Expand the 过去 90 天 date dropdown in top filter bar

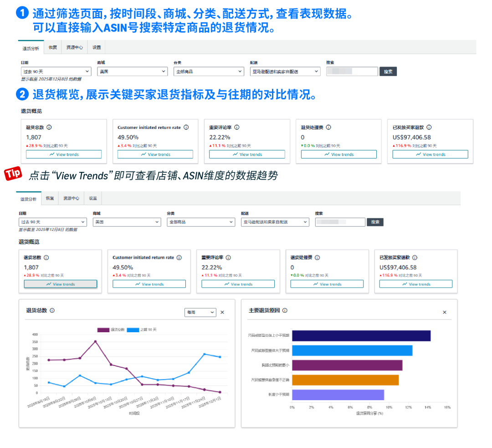(x=56, y=72)
